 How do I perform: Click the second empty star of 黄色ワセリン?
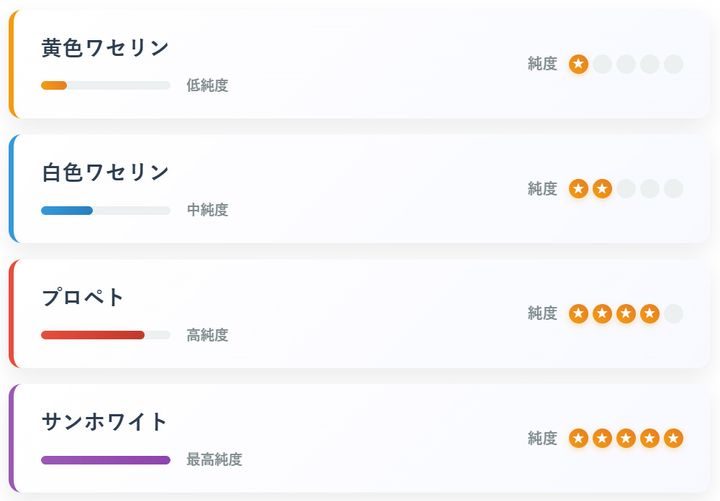(602, 64)
